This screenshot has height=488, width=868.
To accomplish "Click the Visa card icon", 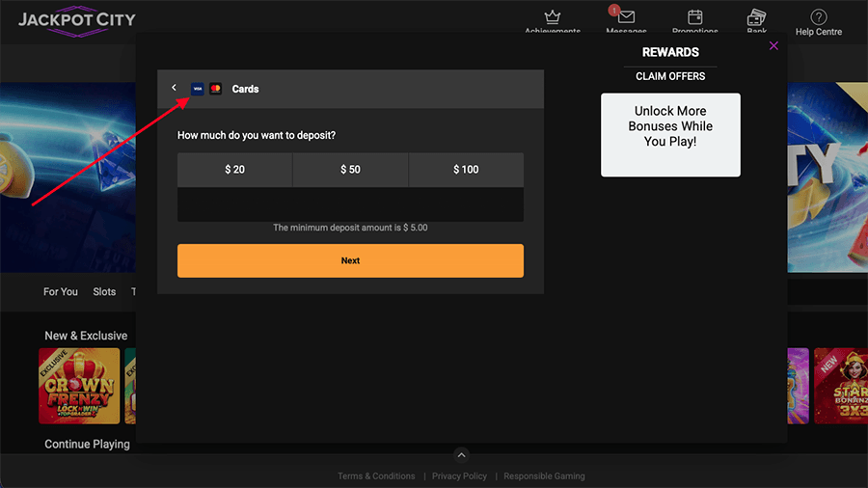I will 198,89.
